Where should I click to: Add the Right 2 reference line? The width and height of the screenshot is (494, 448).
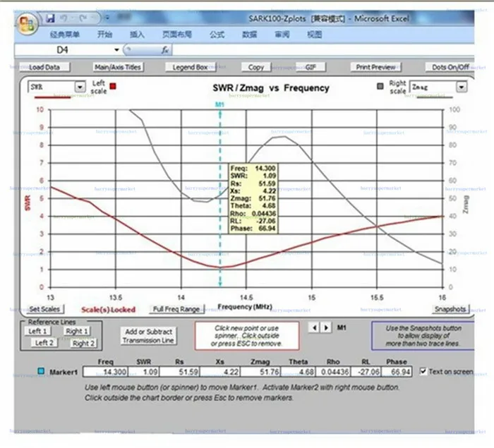click(x=83, y=343)
